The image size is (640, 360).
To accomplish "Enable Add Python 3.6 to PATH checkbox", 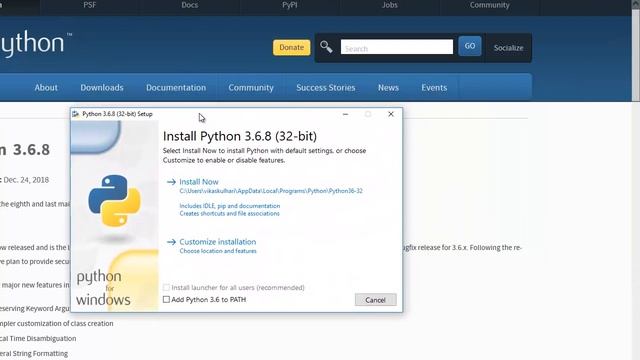I will click(x=166, y=300).
